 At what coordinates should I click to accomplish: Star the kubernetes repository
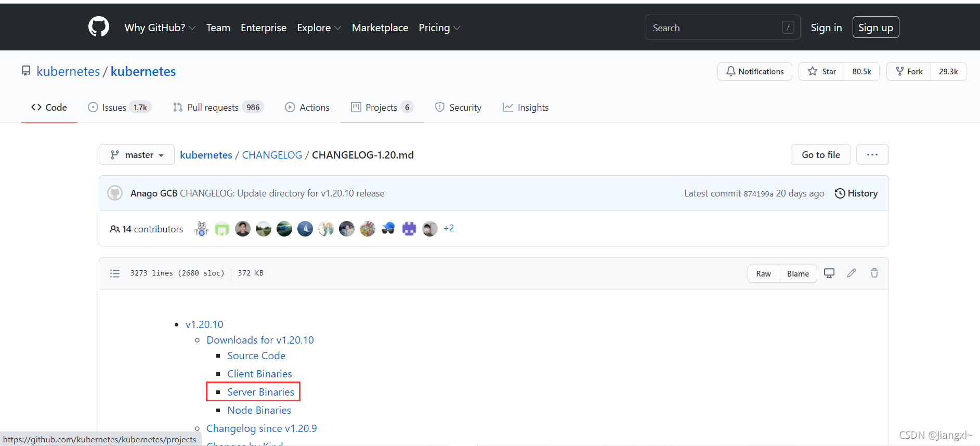tap(821, 72)
